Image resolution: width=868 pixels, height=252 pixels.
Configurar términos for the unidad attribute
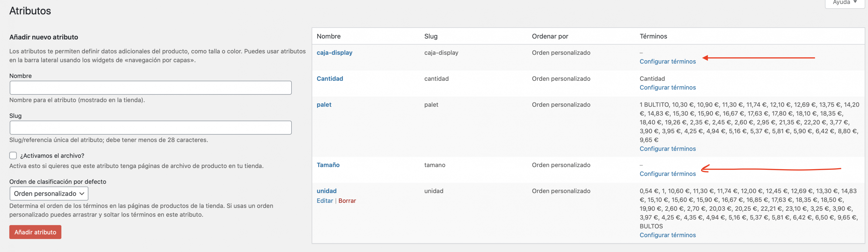667,235
